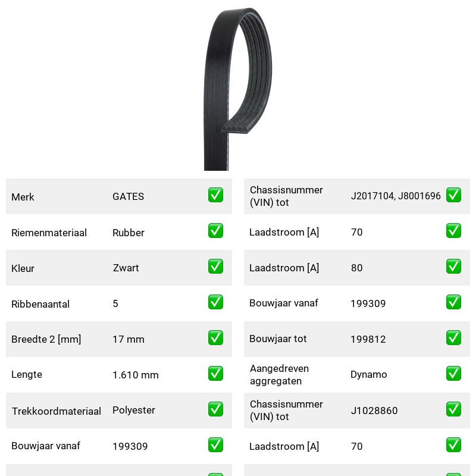Click the checkmark for VIN J2017104, J8001696
The width and height of the screenshot is (476, 476).
[x=453, y=195]
